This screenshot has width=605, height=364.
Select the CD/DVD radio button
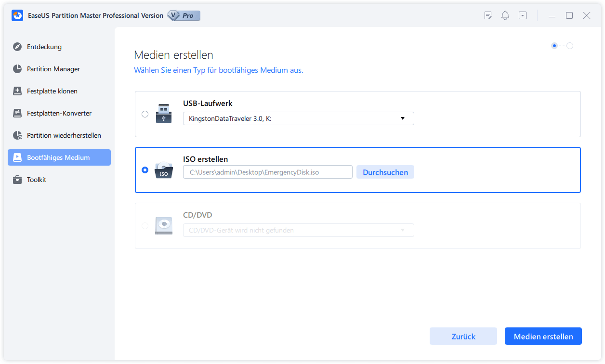(x=145, y=226)
